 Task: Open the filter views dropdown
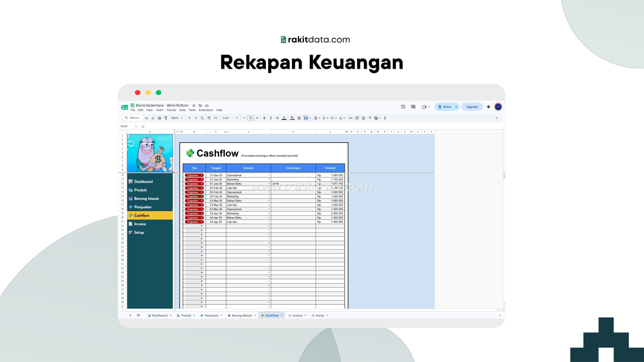(377, 118)
